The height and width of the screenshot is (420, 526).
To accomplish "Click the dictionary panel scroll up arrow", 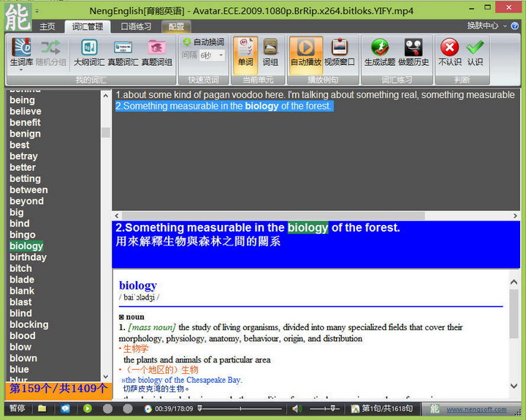I will point(514,283).
